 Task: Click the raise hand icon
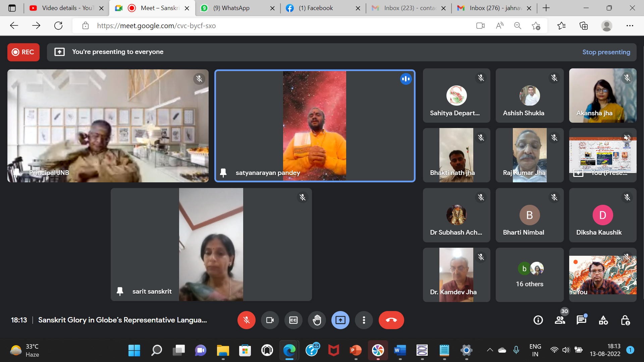tap(317, 320)
